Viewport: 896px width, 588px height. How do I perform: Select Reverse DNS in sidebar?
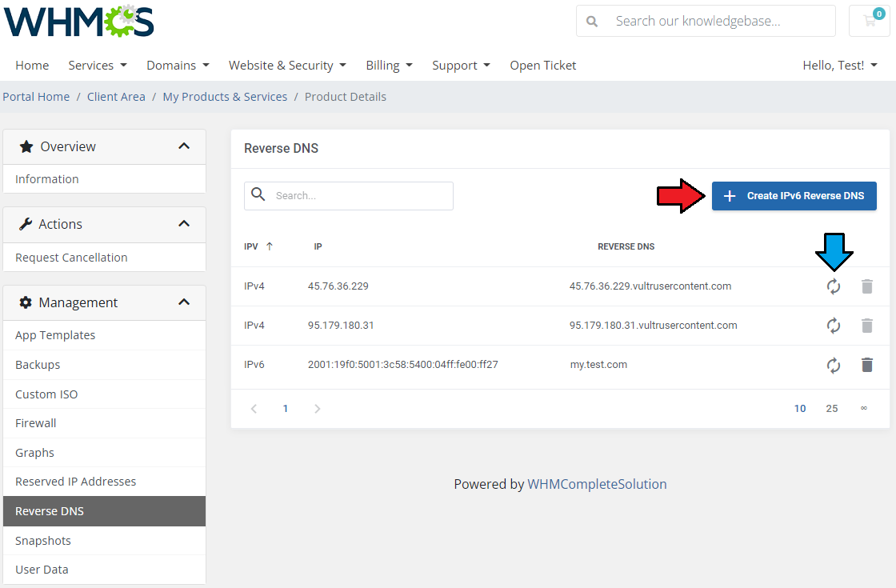point(104,511)
